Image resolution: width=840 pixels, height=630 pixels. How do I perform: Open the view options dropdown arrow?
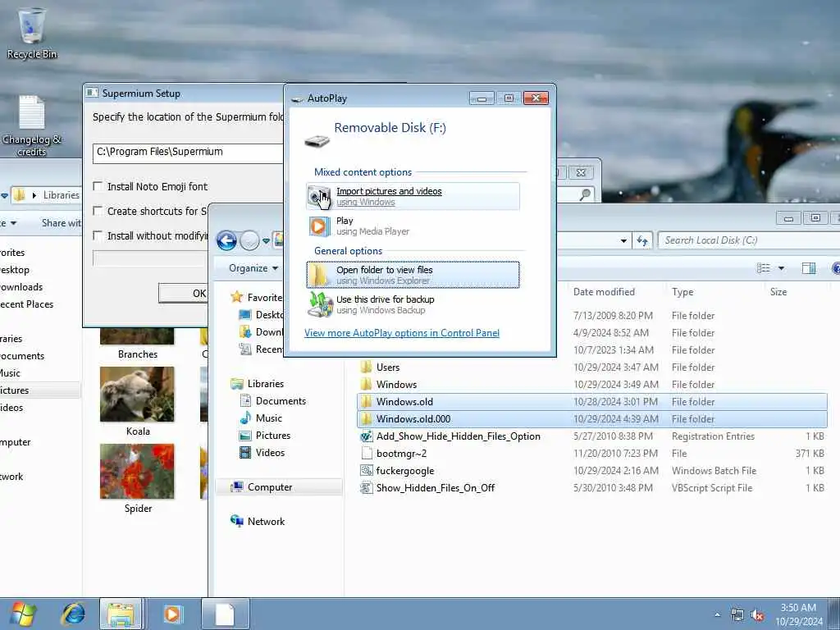pyautogui.click(x=781, y=268)
